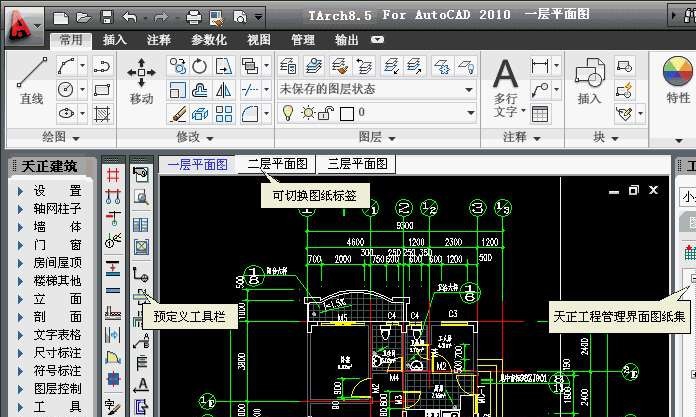The width and height of the screenshot is (696, 417).
Task: Switch to the 视图 ribbon tab
Action: 259,40
